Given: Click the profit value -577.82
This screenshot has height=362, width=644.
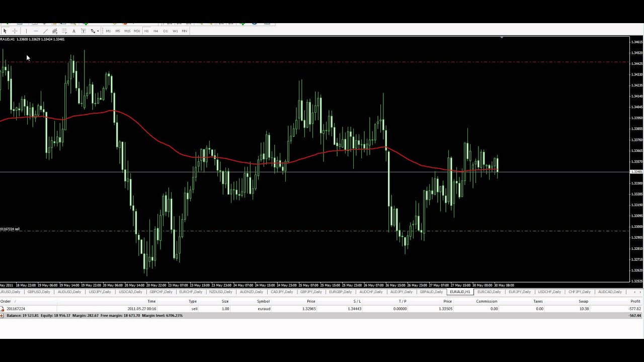Looking at the screenshot, I should (635, 309).
